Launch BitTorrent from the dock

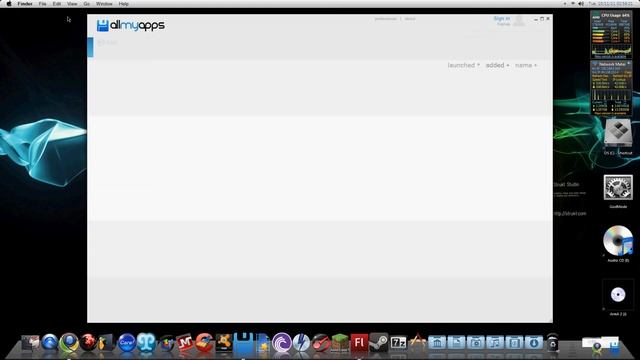click(x=282, y=342)
